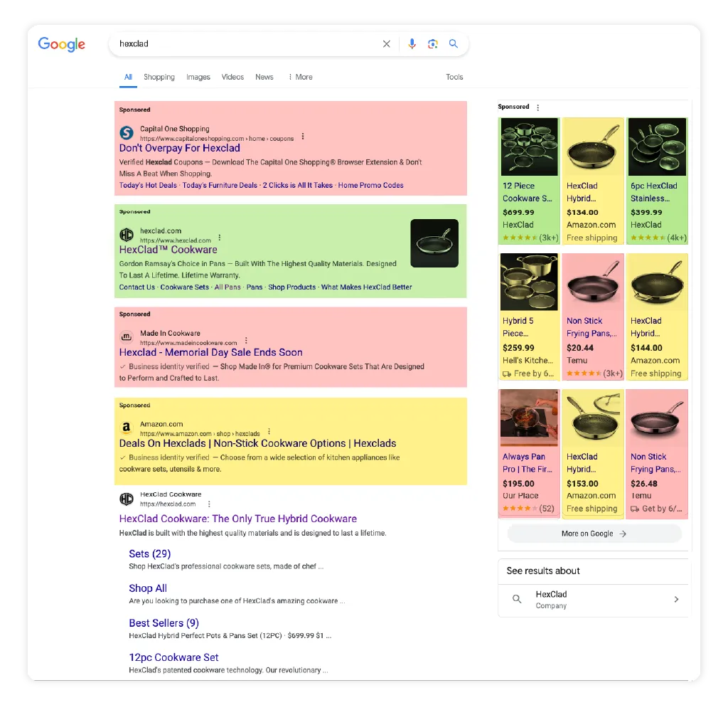Click the HexClad Cookware organic result favicon
Screen dimensions: 728x705
(x=127, y=499)
